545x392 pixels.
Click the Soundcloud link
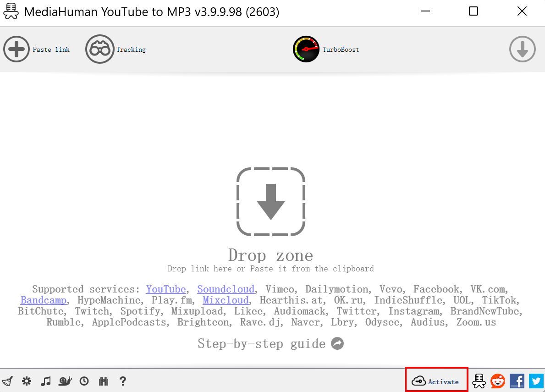click(x=226, y=289)
